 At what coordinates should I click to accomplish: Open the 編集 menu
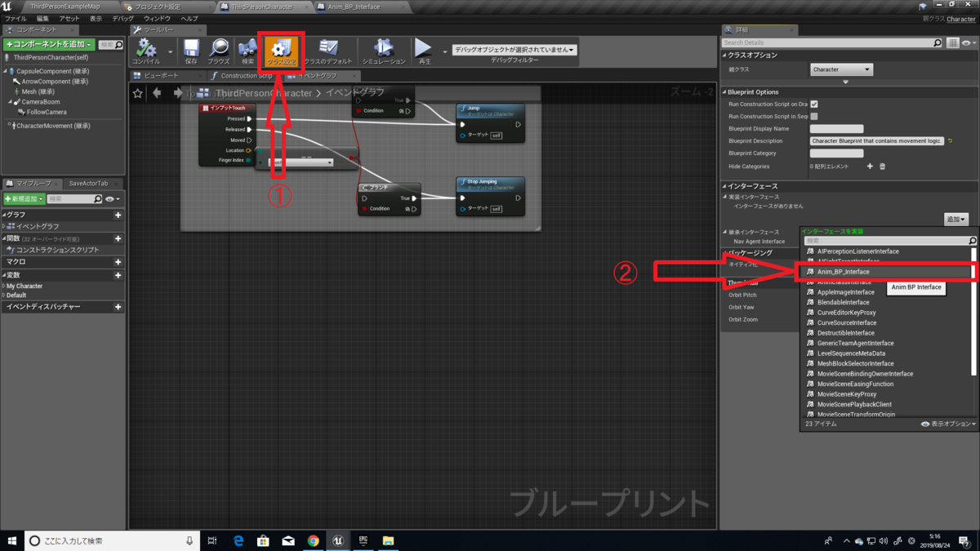pyautogui.click(x=42, y=18)
